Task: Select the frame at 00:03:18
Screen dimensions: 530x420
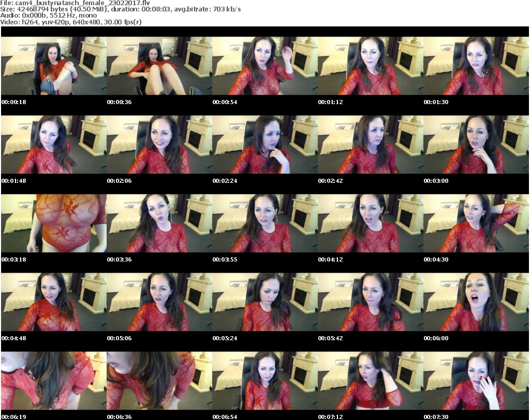Action: pyautogui.click(x=54, y=223)
